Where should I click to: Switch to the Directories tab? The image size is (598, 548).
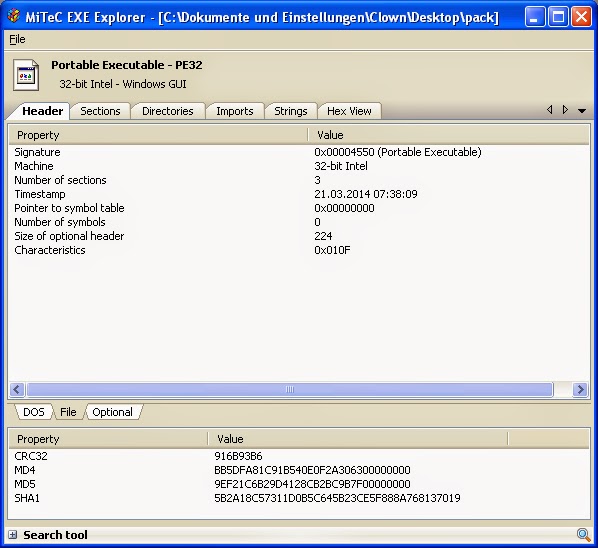coord(168,111)
